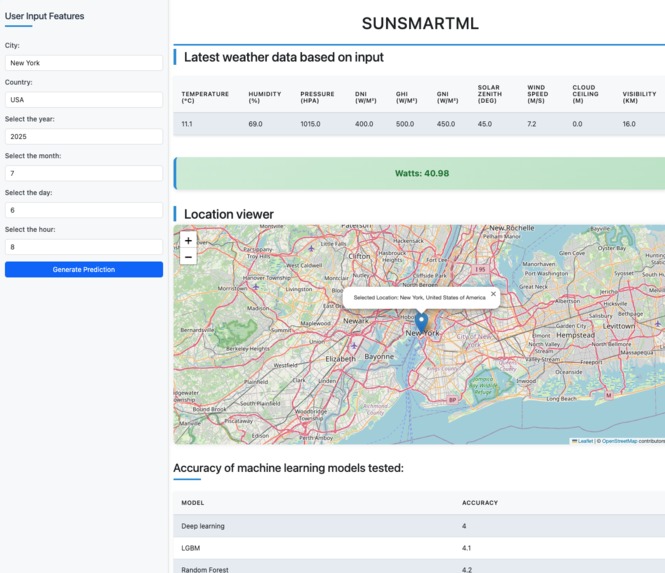Click the humidity value 69.0
The width and height of the screenshot is (665, 573).
255,124
